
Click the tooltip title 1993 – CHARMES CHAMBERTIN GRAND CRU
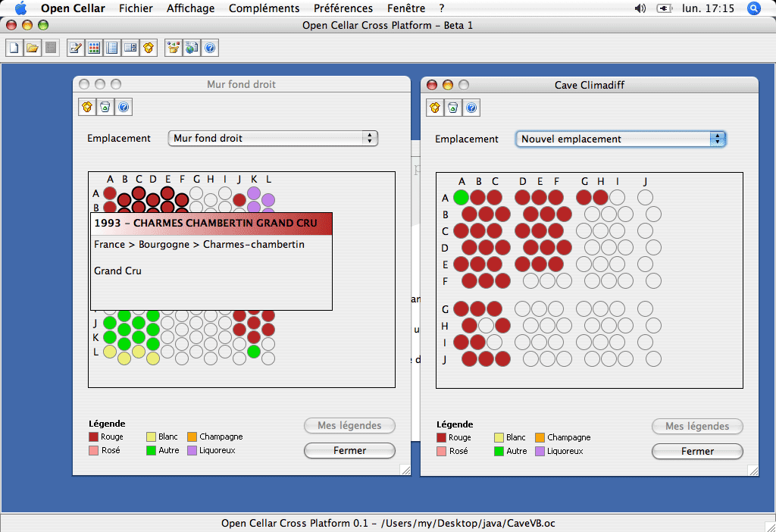205,224
